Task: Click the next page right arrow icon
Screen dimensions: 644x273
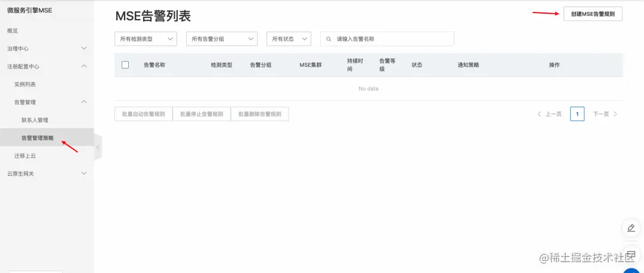Action: [x=615, y=114]
